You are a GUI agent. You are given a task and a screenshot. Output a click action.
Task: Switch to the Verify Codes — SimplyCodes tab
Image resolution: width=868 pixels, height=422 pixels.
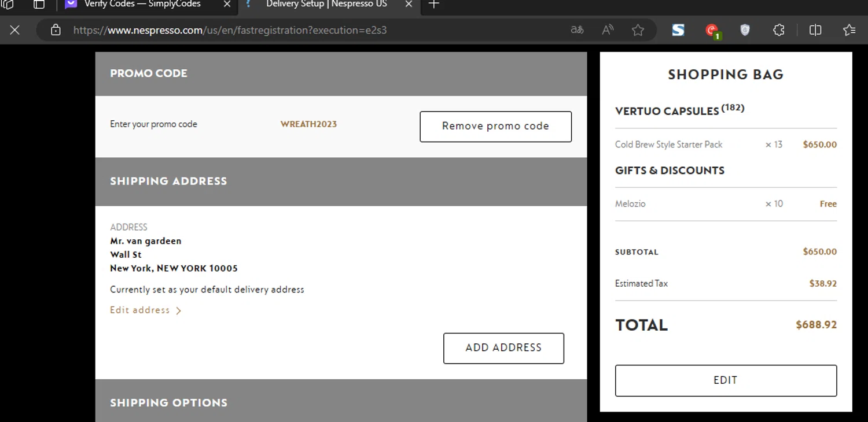[x=142, y=5]
